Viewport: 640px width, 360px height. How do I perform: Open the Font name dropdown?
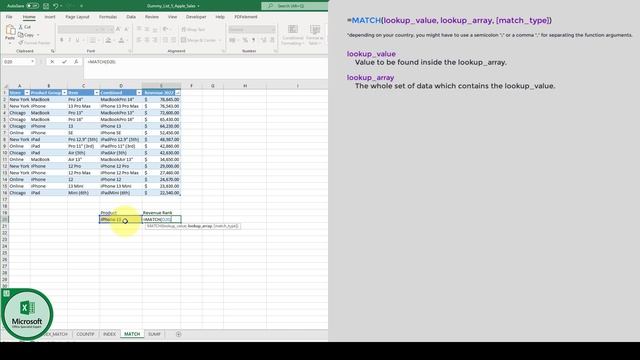point(97,29)
